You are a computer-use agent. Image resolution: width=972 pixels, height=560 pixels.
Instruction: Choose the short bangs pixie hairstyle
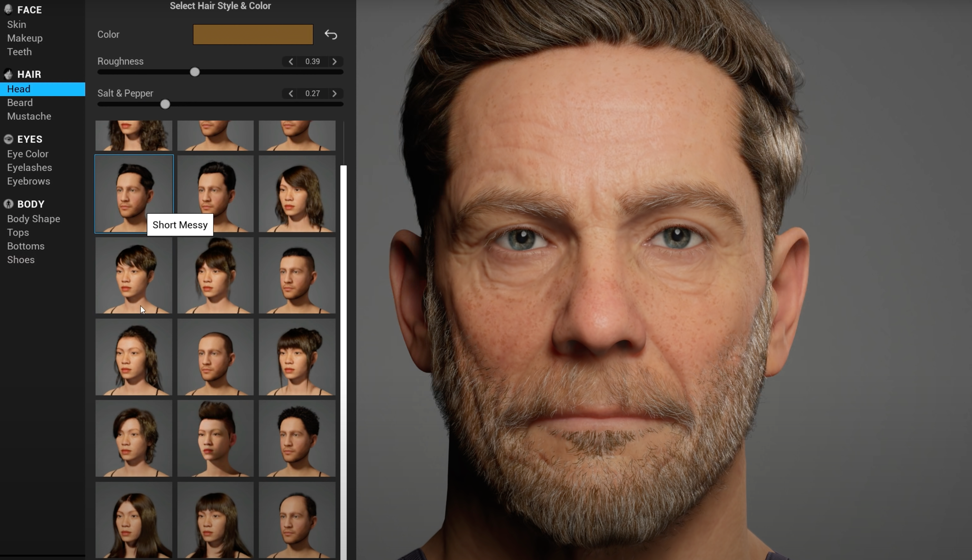[x=134, y=275]
